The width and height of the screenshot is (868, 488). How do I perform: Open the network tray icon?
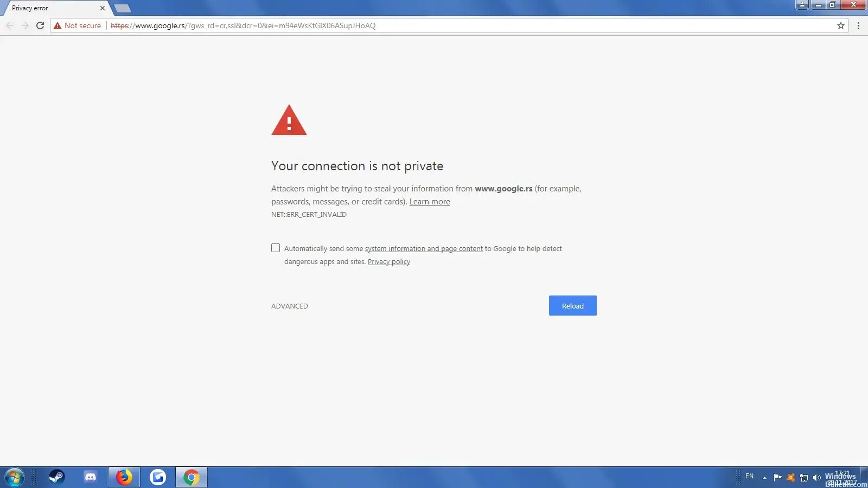[x=804, y=478]
